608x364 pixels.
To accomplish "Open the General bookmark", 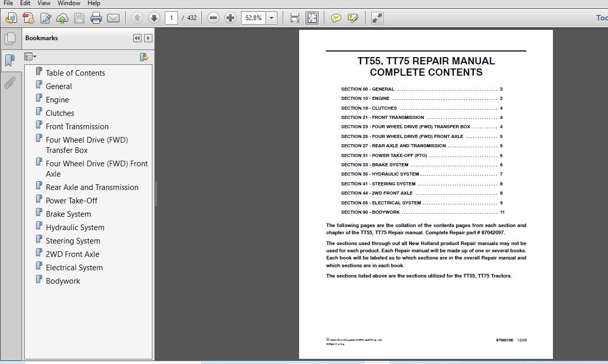I will click(59, 86).
